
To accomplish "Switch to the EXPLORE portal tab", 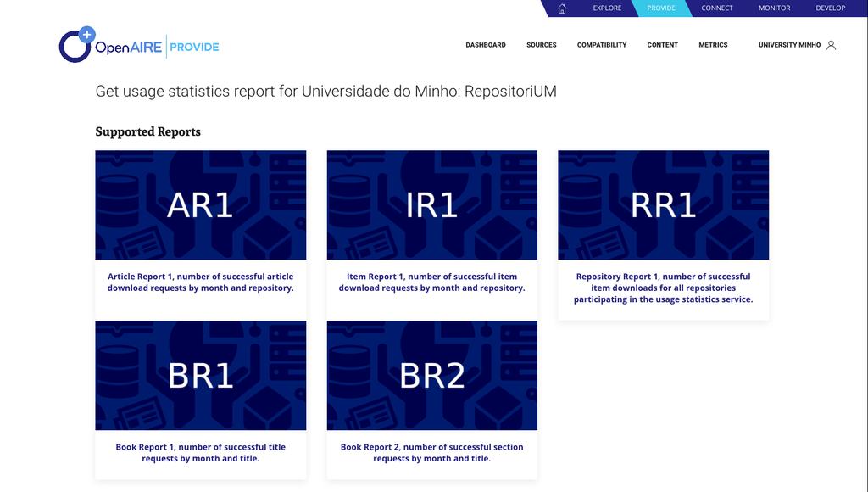I will click(607, 8).
